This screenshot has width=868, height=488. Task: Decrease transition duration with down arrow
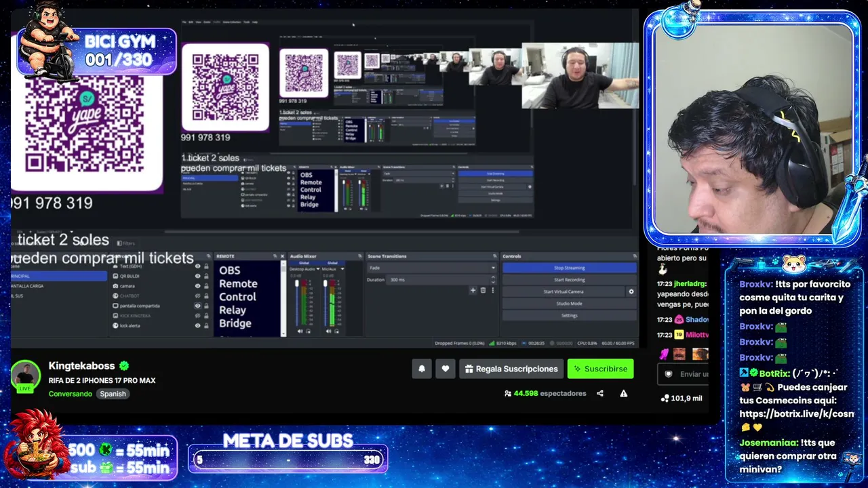tap(493, 281)
